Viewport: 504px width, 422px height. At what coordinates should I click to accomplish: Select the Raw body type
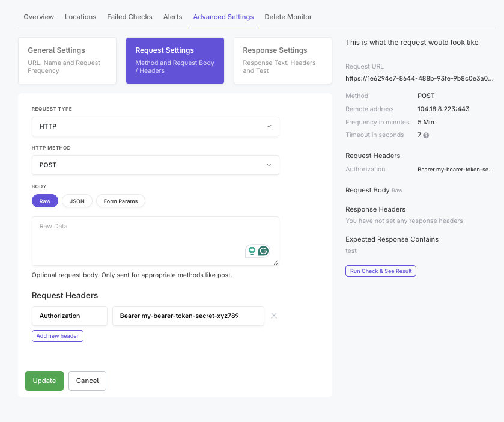[x=45, y=201]
